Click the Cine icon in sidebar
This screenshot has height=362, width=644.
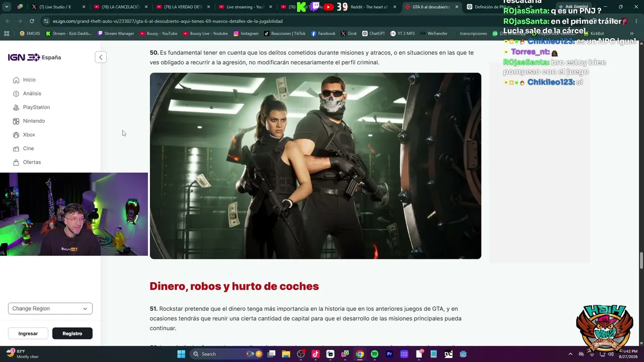[x=17, y=148]
